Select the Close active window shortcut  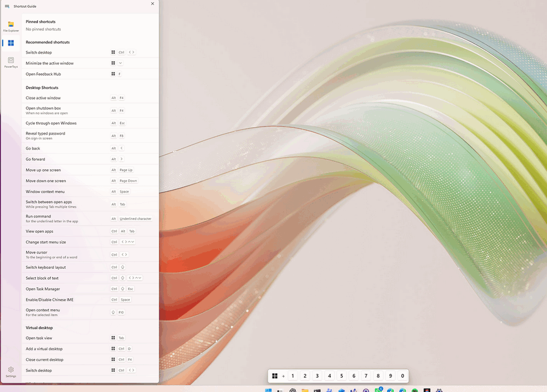coord(90,98)
